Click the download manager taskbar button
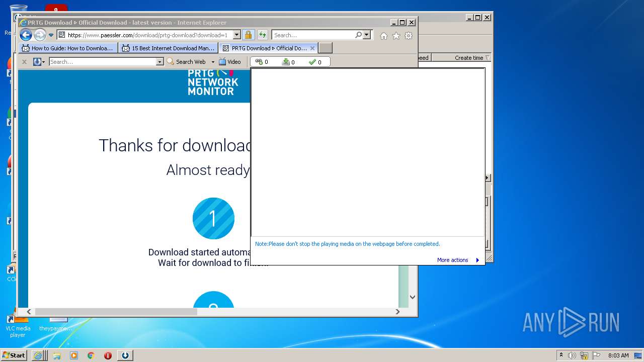This screenshot has width=644, height=362. click(x=125, y=355)
